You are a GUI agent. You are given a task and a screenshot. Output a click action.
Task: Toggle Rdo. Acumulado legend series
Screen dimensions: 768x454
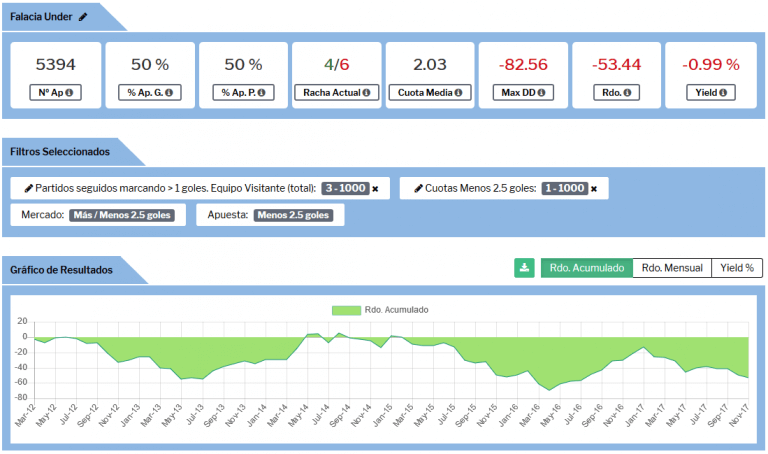point(382,310)
